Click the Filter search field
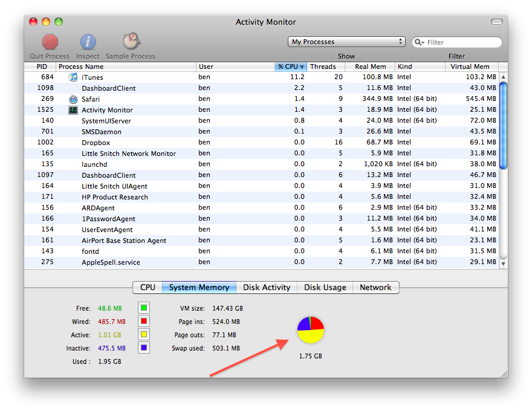The width and height of the screenshot is (532, 411). (456, 42)
